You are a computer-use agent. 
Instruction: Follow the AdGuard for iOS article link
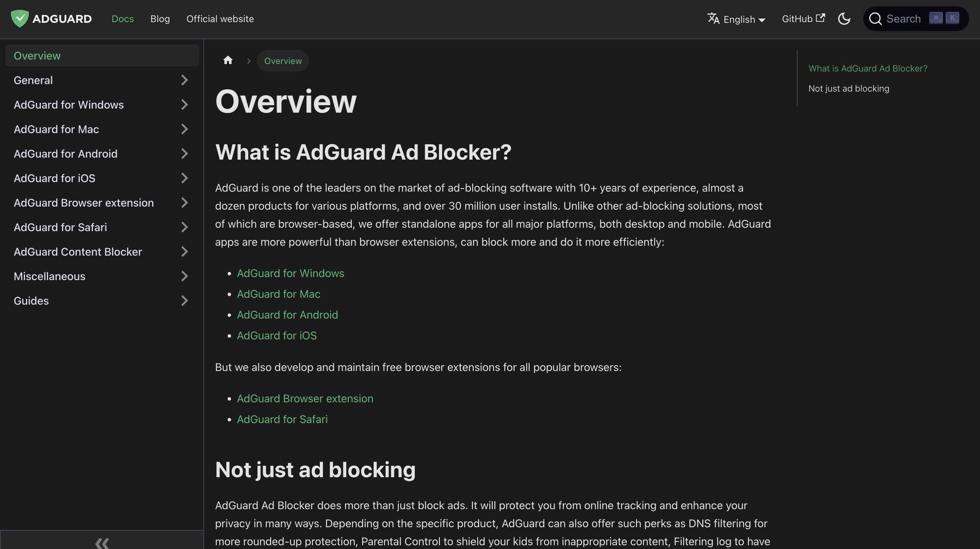(x=277, y=336)
